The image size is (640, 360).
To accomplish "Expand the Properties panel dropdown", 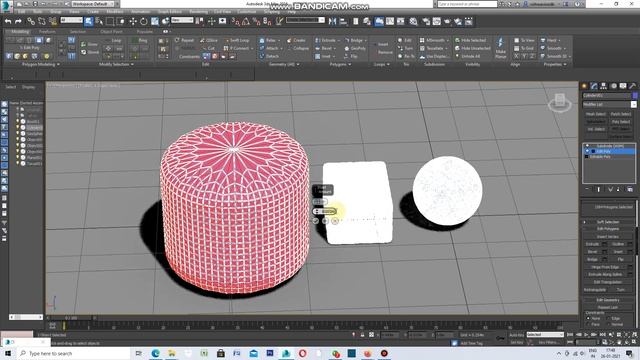I will [555, 64].
